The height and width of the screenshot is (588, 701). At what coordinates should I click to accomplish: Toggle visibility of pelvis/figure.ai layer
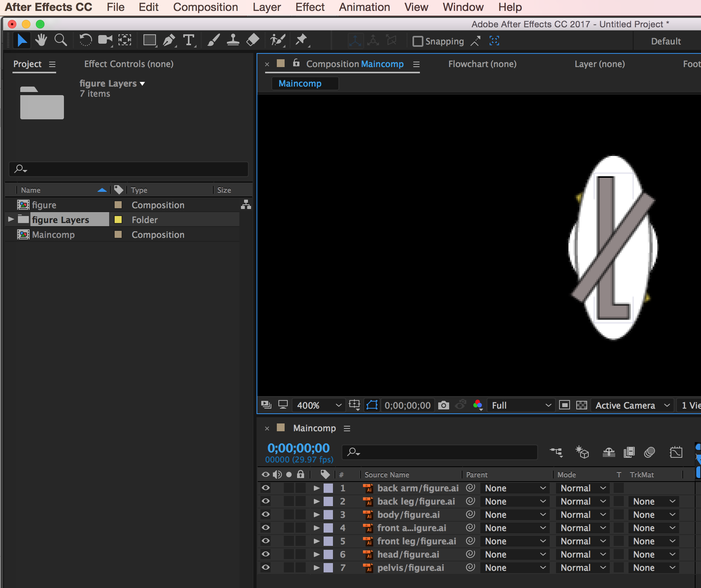point(266,567)
